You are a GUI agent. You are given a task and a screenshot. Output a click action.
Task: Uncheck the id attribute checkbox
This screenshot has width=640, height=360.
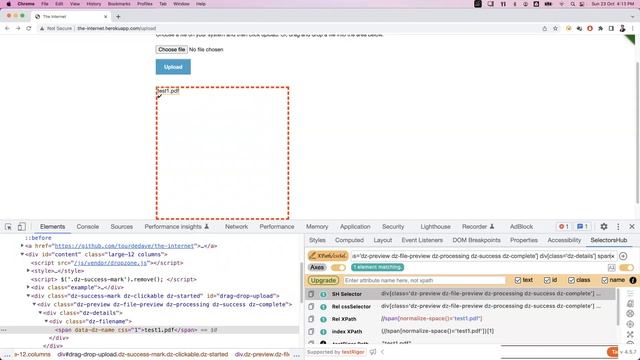point(547,280)
